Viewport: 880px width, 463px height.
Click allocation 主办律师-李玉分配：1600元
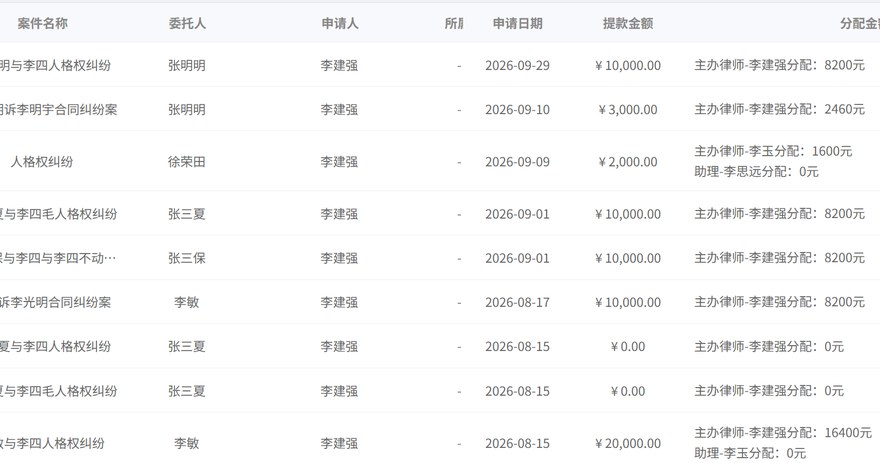tap(773, 151)
